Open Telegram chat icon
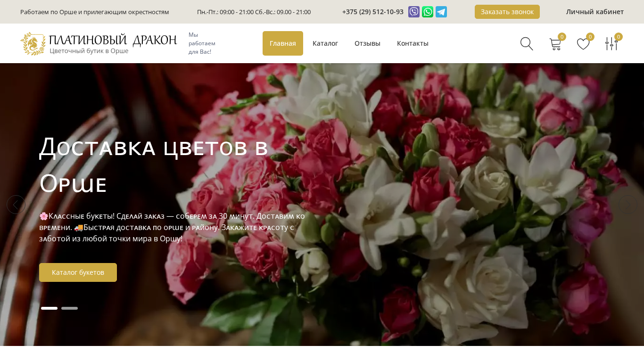 tap(441, 12)
